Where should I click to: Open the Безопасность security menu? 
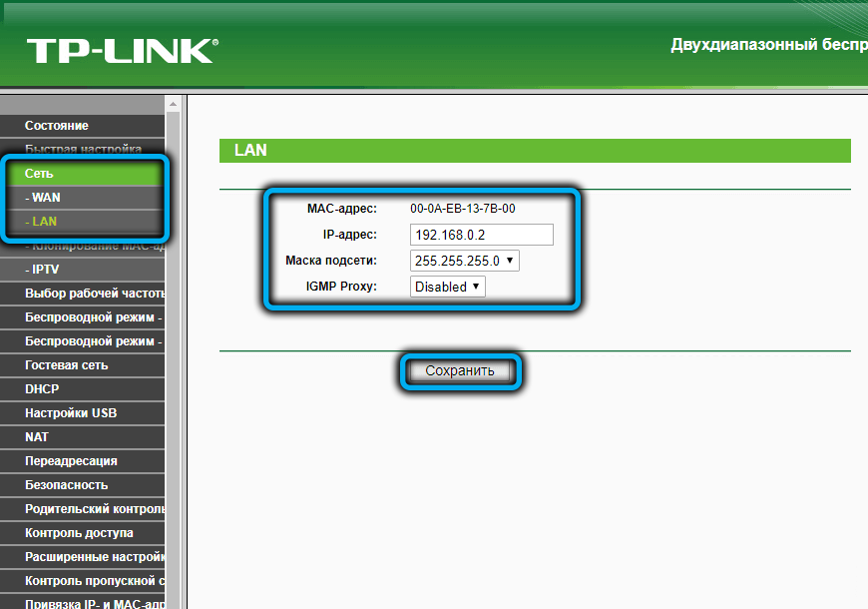coord(66,485)
